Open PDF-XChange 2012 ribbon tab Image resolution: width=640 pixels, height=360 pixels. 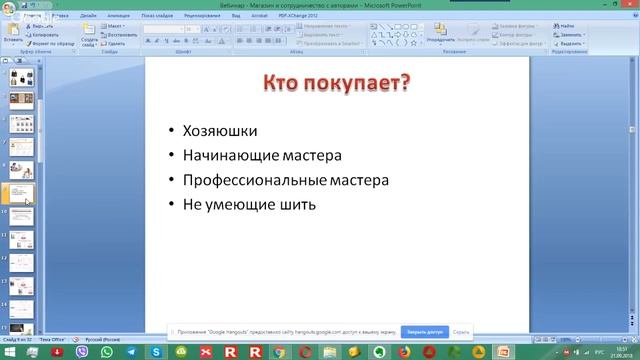click(x=298, y=16)
